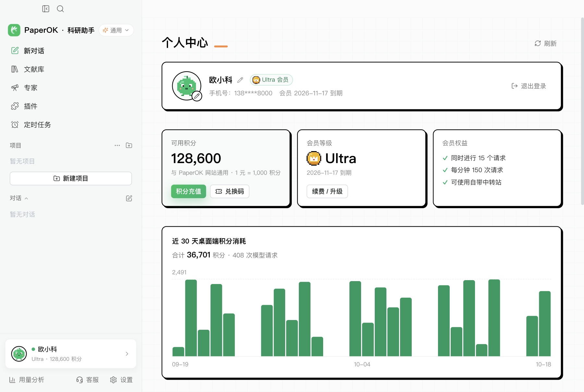584x392 pixels.
Task: Click the 兑换码 redeem button
Action: click(230, 191)
